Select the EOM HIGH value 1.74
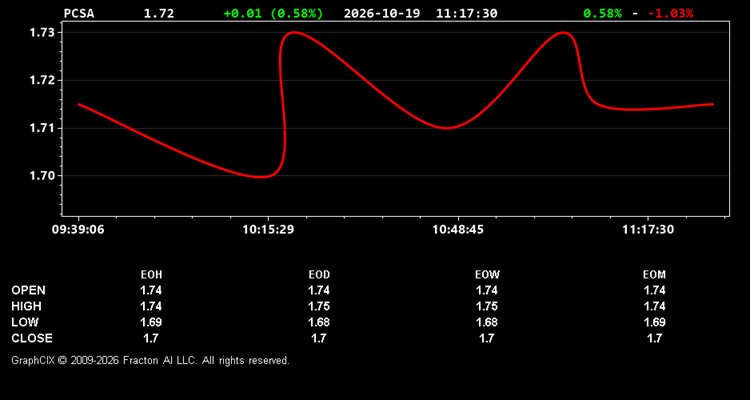This screenshot has width=750, height=400. coord(654,306)
